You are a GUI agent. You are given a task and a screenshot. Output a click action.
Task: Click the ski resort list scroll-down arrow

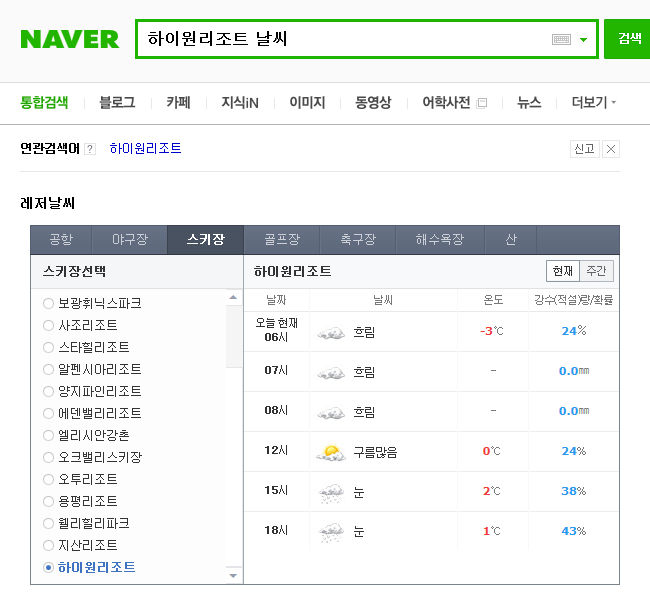(x=233, y=575)
